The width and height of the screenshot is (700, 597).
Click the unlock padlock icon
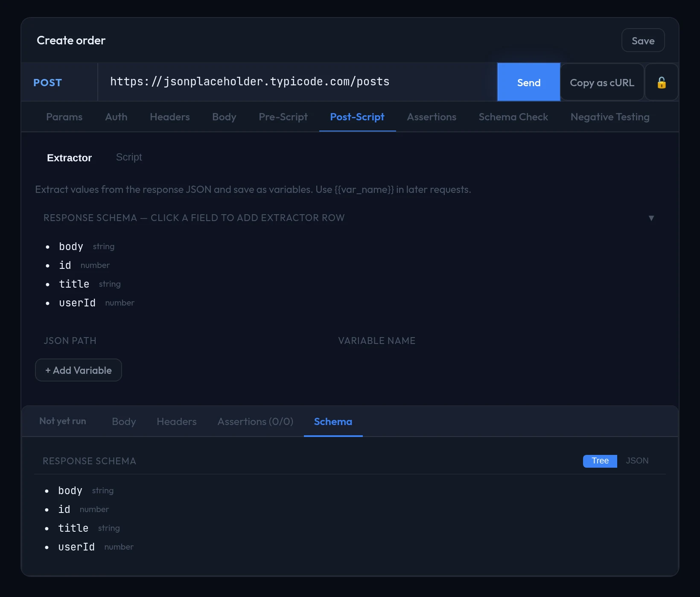(x=661, y=82)
